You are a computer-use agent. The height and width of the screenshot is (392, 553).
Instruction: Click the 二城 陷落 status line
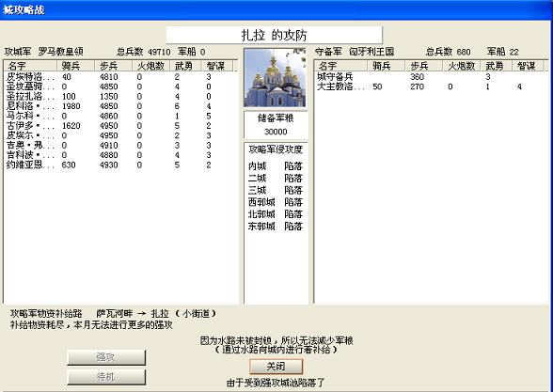276,178
